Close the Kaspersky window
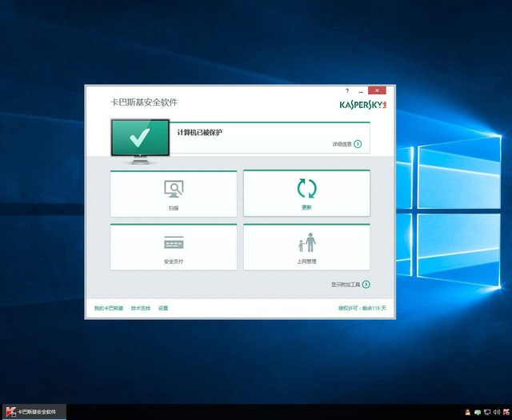The image size is (512, 420). coord(377,91)
